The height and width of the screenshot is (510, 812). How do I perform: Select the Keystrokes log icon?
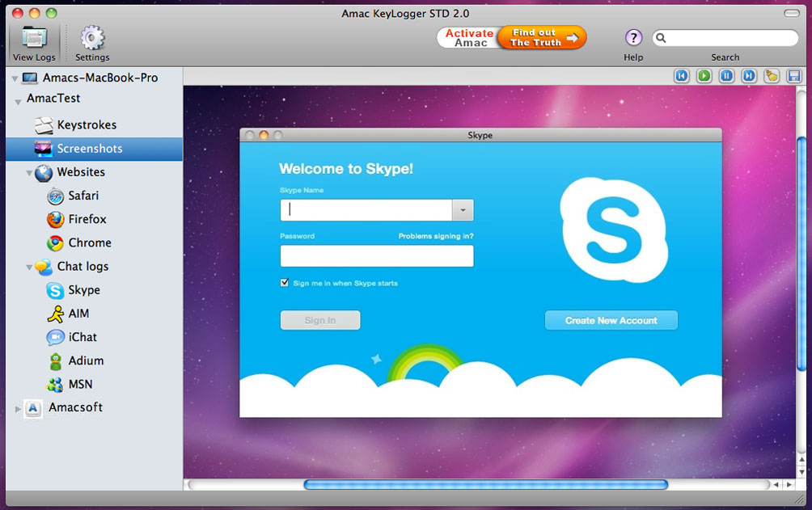pos(44,125)
